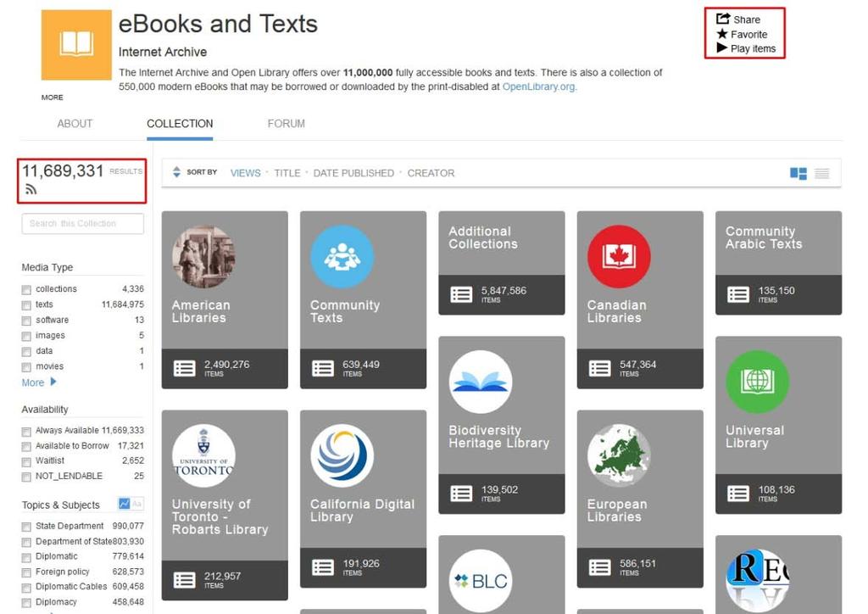
Task: Open the ABOUT tab
Action: (x=75, y=124)
